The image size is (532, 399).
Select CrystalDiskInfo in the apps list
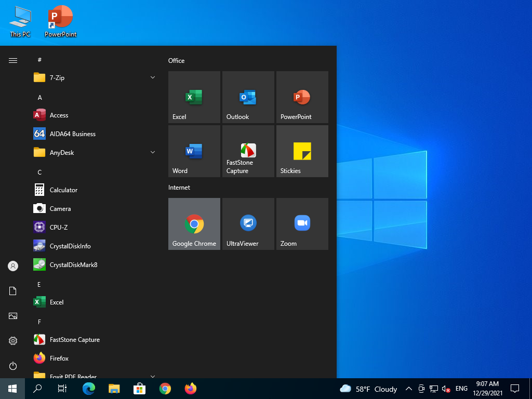(x=70, y=246)
